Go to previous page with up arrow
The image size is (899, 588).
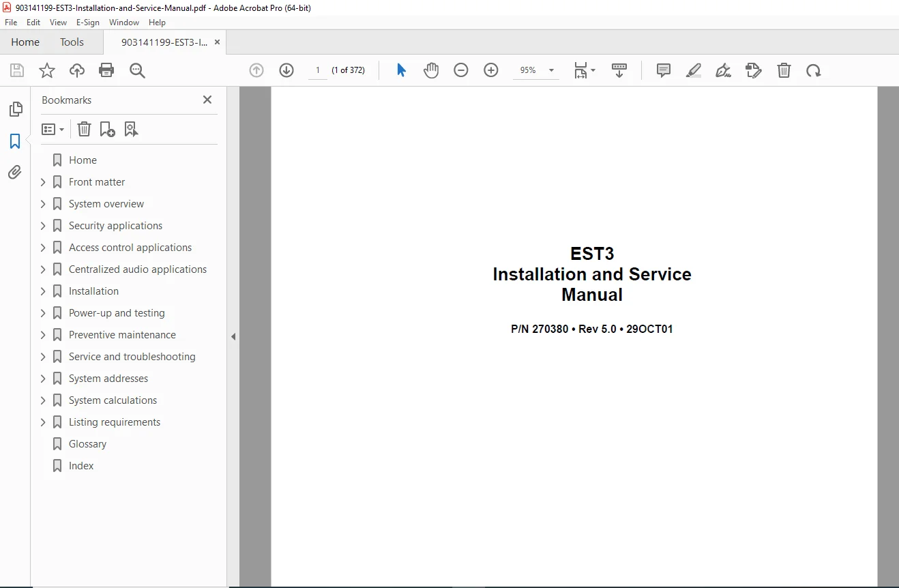[x=256, y=70]
